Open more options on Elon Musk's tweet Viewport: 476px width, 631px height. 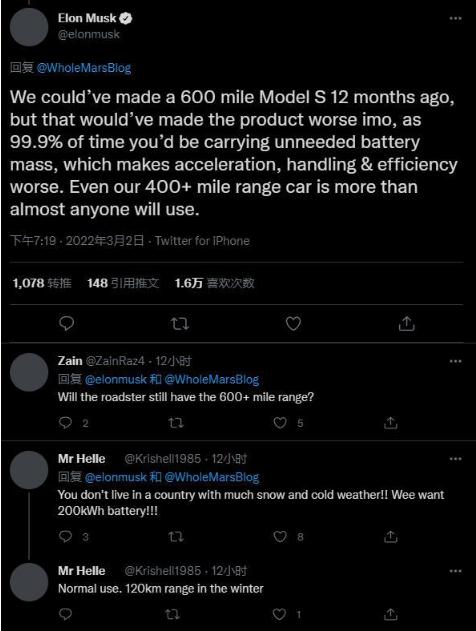[x=455, y=19]
